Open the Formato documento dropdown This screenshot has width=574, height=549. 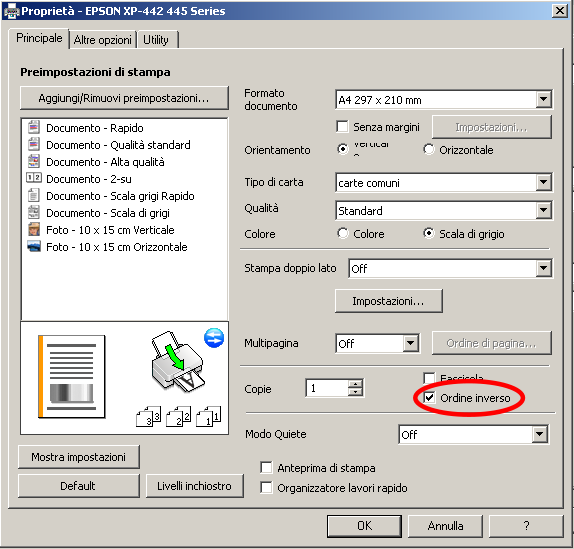pos(544,99)
